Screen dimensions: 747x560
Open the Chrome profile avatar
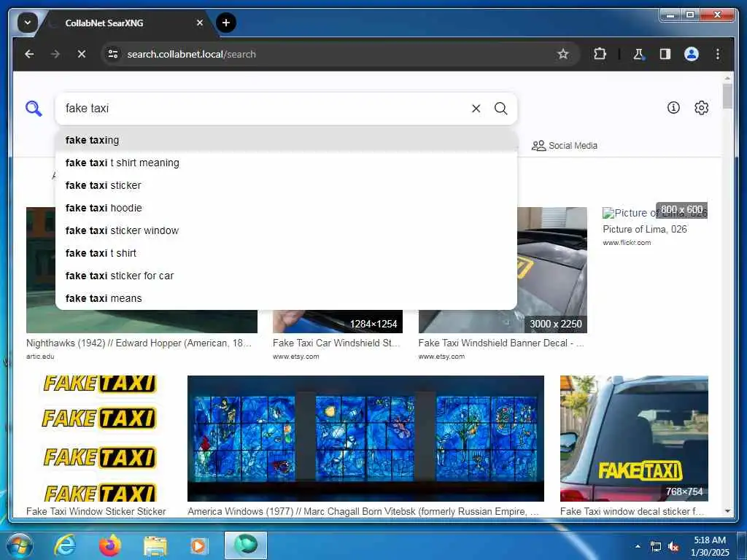[692, 54]
